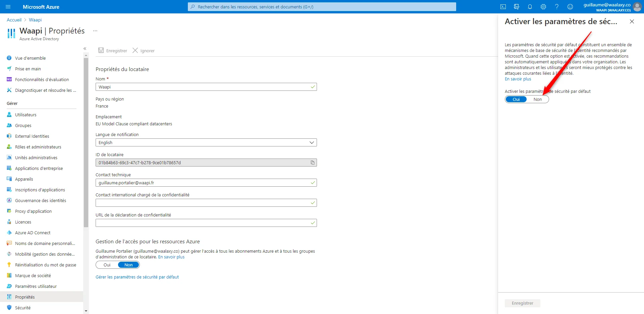Click the top search bar for resources

tap(322, 7)
